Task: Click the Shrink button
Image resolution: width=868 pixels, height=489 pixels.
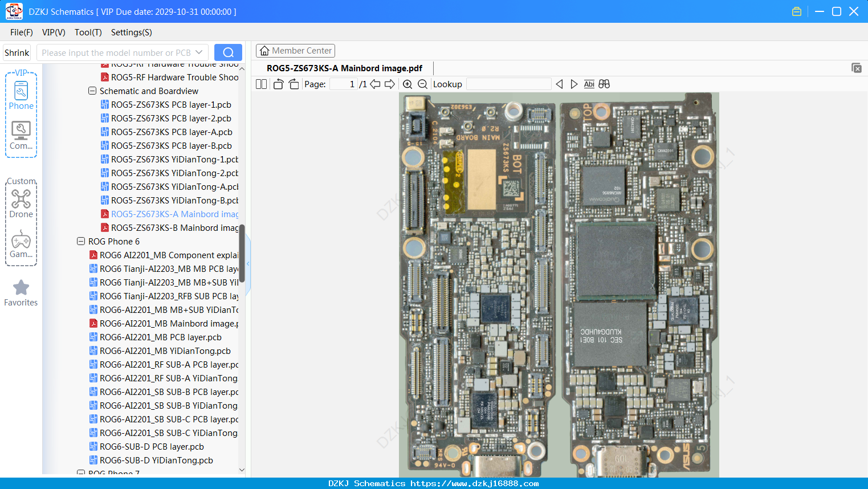Action: pyautogui.click(x=17, y=52)
